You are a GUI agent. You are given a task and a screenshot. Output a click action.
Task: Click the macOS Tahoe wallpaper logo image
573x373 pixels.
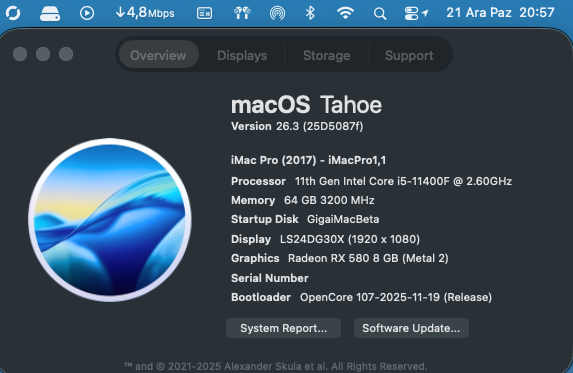[110, 220]
